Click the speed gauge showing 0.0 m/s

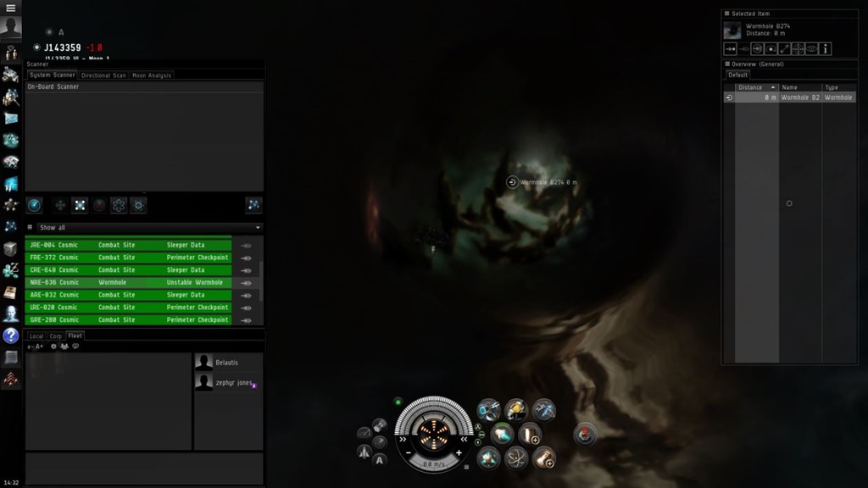click(433, 464)
